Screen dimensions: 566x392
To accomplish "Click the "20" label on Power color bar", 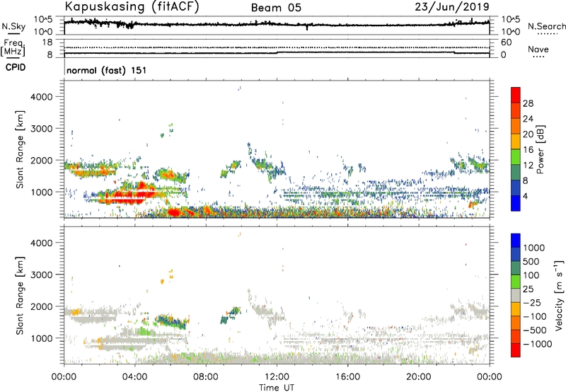I will point(528,134).
